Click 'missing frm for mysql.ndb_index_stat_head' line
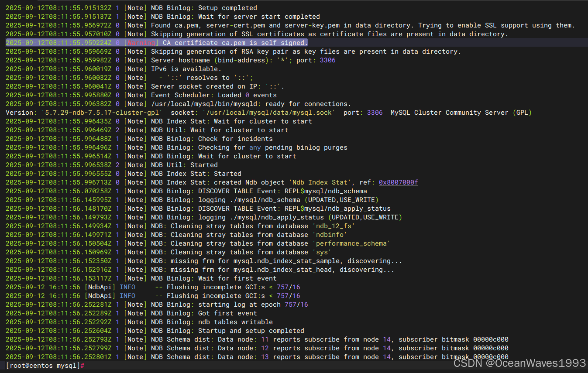 click(x=200, y=270)
